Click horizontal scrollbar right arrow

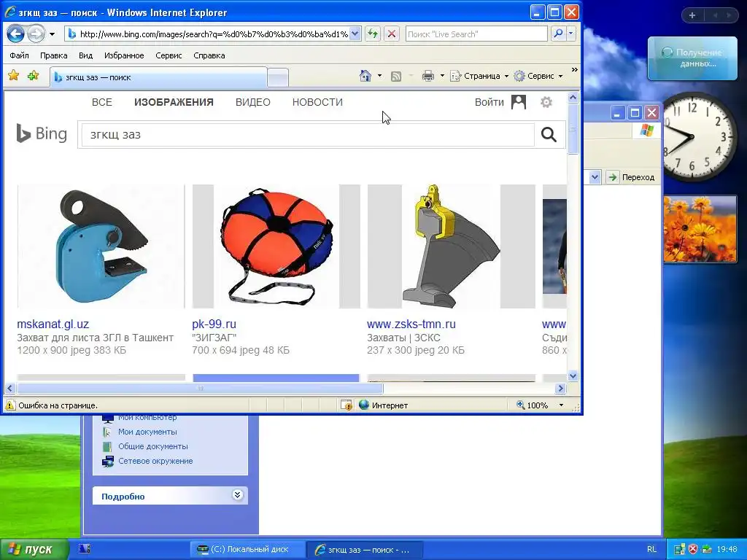[560, 389]
